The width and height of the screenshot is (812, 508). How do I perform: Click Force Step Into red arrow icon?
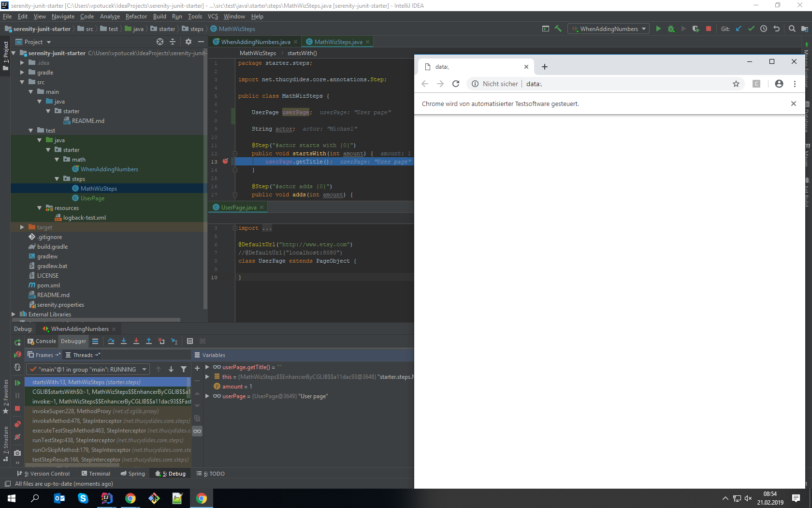pos(136,341)
